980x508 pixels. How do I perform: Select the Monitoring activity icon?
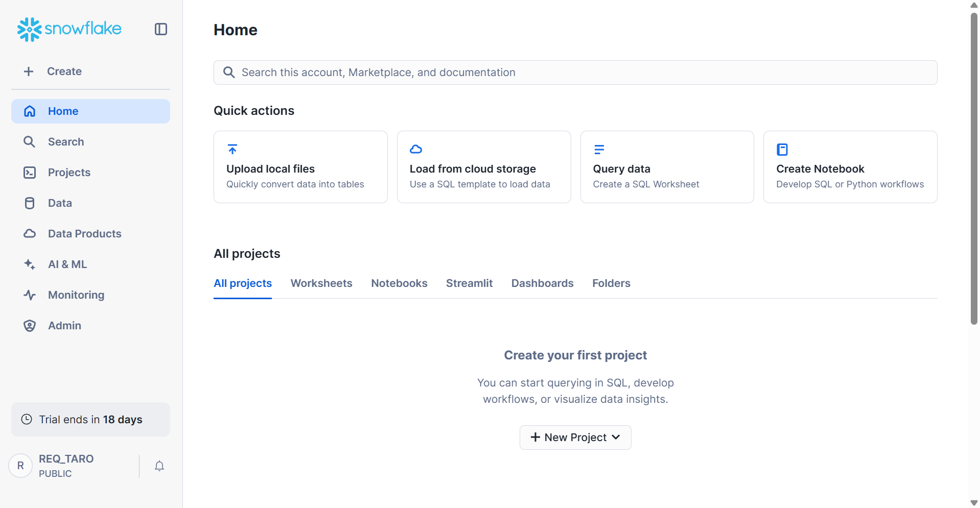pyautogui.click(x=30, y=295)
